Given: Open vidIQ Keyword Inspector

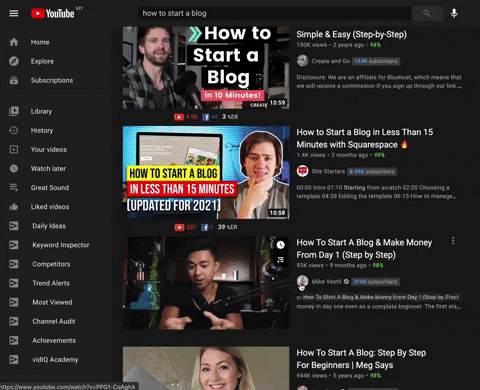Looking at the screenshot, I should (61, 245).
